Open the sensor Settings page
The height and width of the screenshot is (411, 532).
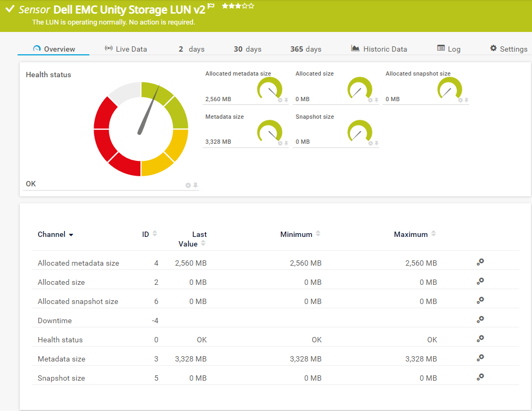(508, 49)
